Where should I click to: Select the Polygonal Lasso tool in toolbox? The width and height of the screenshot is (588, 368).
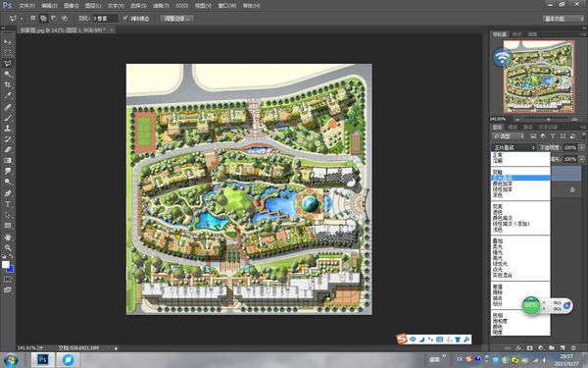8,64
